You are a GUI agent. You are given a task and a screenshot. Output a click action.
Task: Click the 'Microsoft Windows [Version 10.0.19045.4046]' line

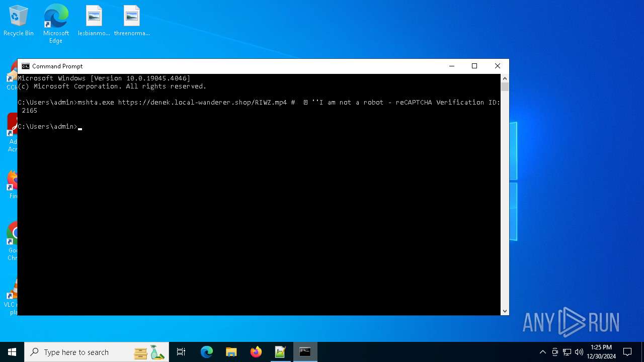click(x=104, y=78)
